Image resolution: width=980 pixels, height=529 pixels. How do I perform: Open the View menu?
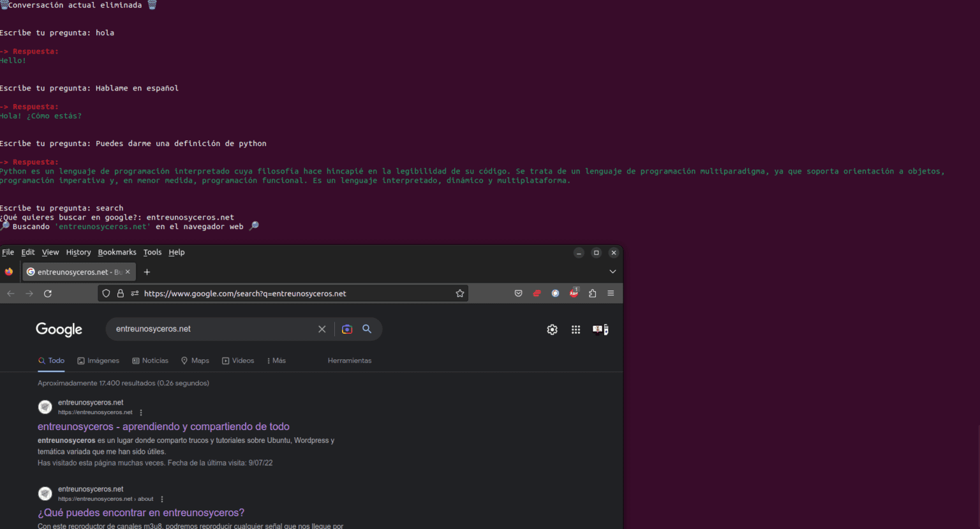click(x=50, y=253)
